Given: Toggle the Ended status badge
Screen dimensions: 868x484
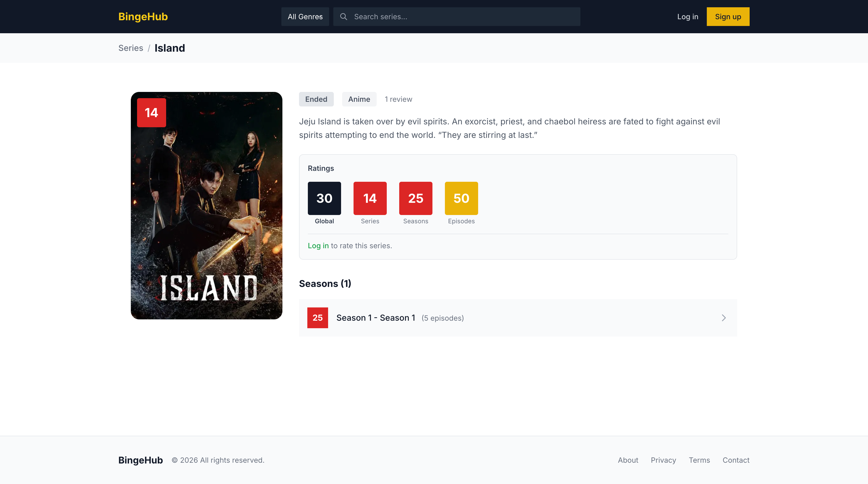Looking at the screenshot, I should coord(316,99).
